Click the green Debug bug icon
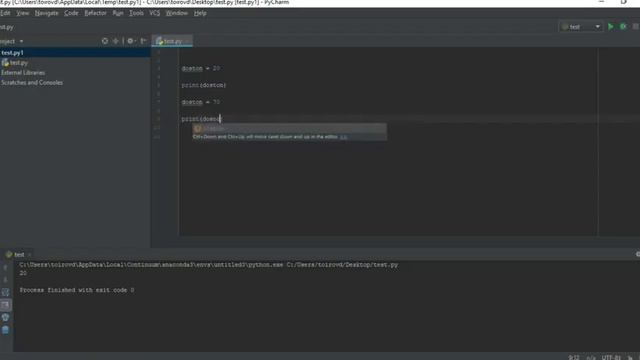 [623, 27]
